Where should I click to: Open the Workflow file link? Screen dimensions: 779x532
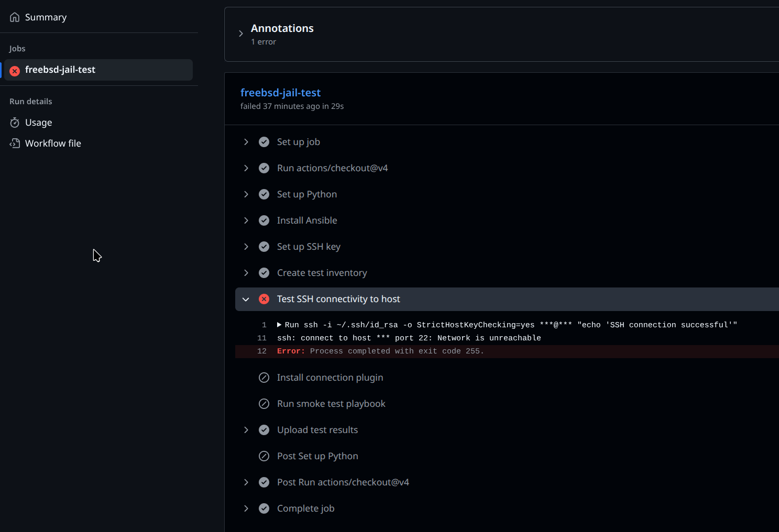[x=53, y=143]
